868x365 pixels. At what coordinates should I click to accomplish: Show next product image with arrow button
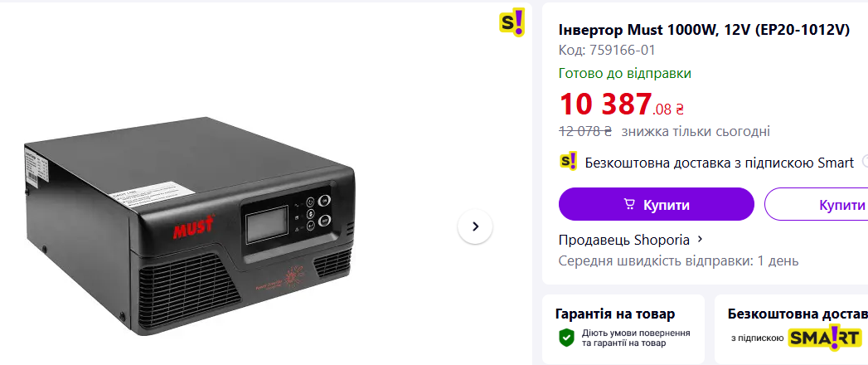pos(475,226)
